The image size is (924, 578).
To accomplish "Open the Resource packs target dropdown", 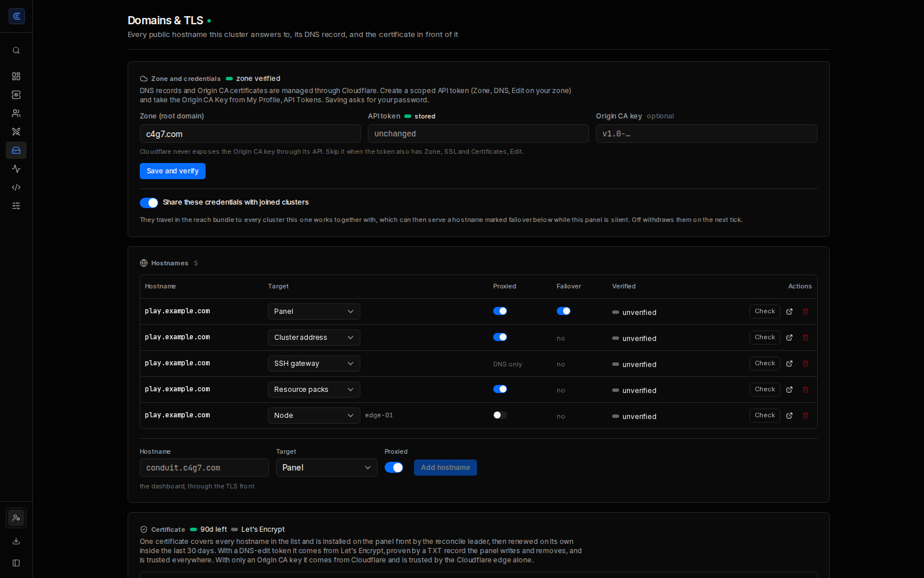I will [x=314, y=390].
